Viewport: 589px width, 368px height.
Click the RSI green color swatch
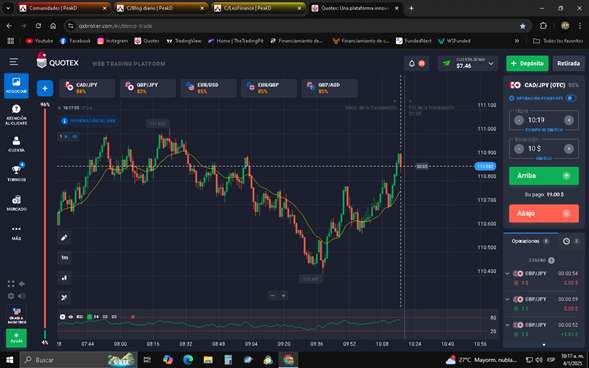pos(89,317)
